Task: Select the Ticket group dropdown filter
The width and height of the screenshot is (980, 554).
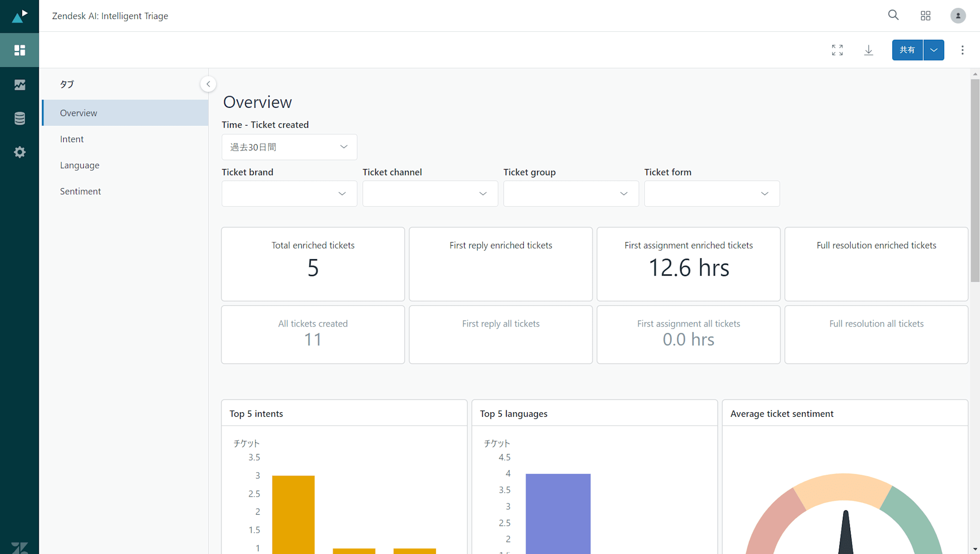Action: click(x=571, y=193)
